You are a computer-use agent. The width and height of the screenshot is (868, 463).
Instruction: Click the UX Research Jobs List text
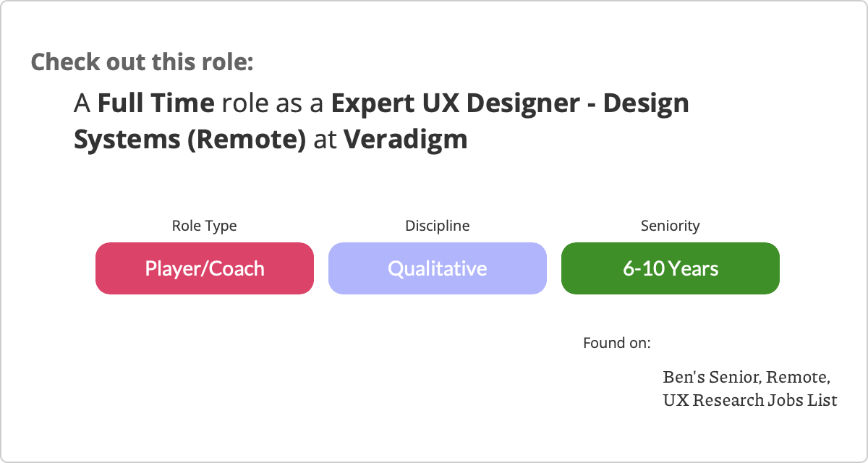point(750,399)
